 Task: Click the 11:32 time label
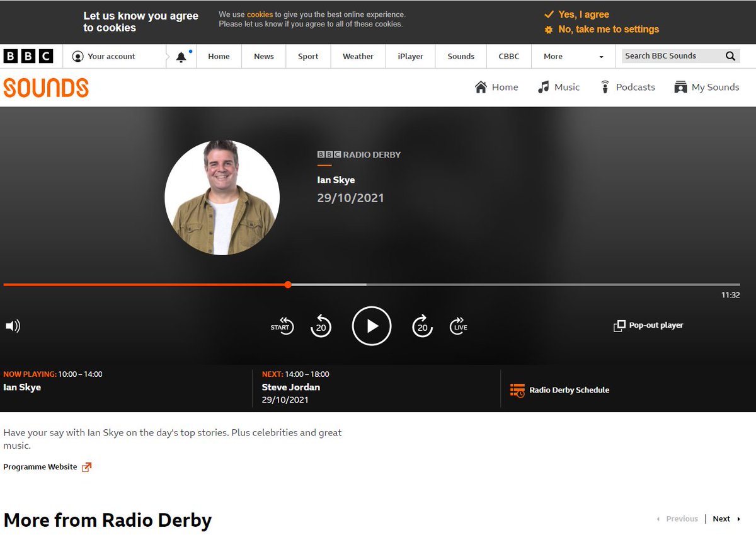click(x=731, y=295)
